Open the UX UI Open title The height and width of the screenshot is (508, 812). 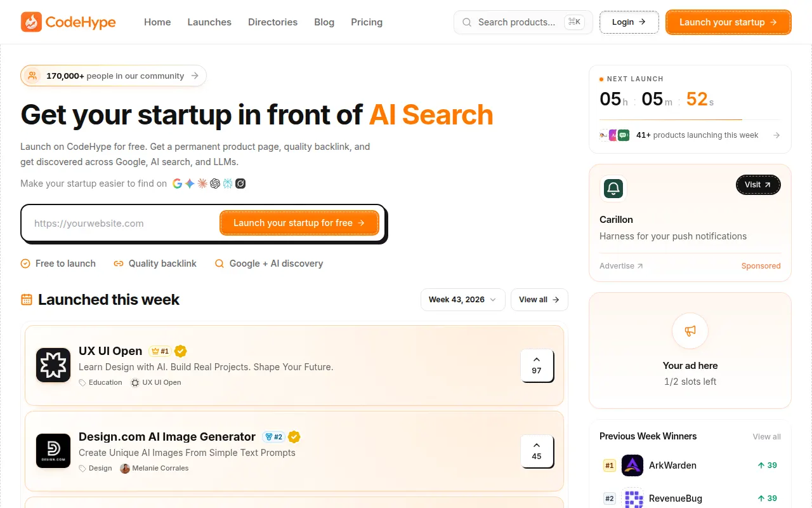(110, 351)
